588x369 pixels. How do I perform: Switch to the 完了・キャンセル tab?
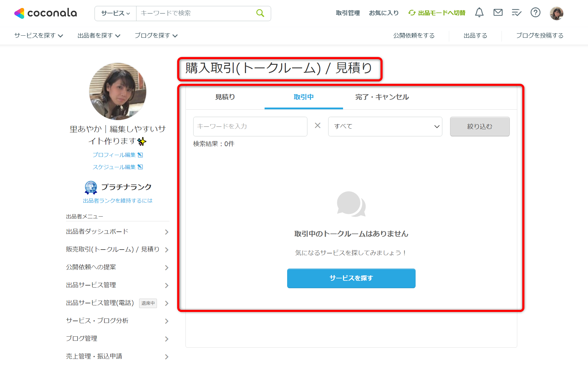[x=382, y=97]
